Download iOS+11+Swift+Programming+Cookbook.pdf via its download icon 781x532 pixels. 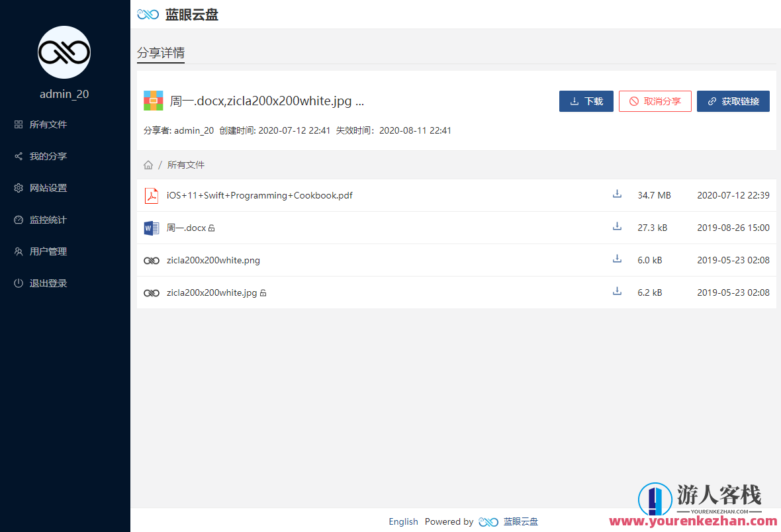[617, 194]
